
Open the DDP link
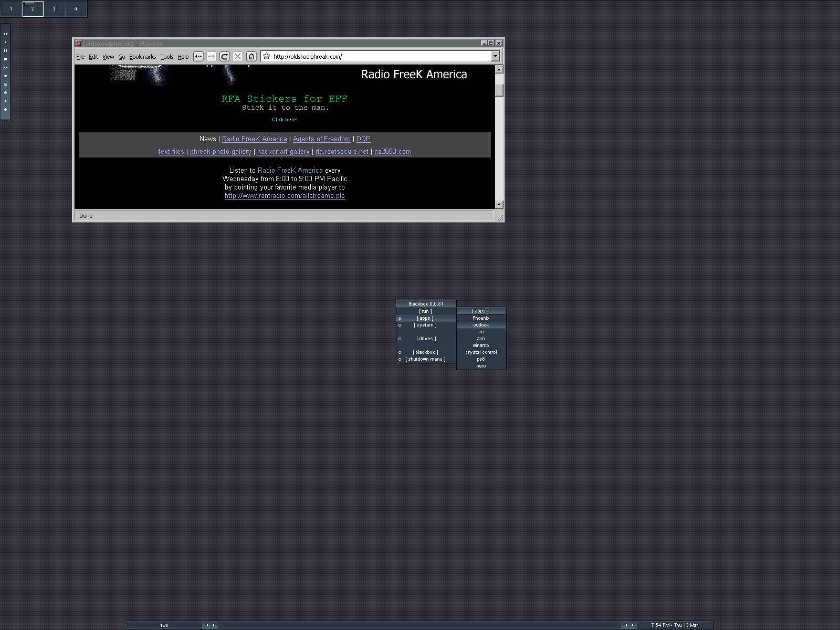[x=363, y=139]
